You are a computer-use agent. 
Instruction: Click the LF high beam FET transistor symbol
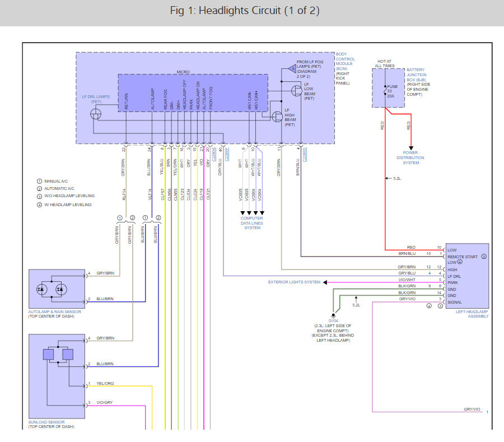(x=277, y=117)
